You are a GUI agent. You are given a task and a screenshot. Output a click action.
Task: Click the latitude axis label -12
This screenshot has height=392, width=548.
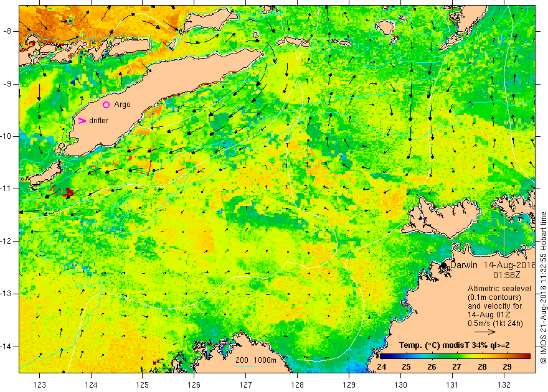pos(6,241)
